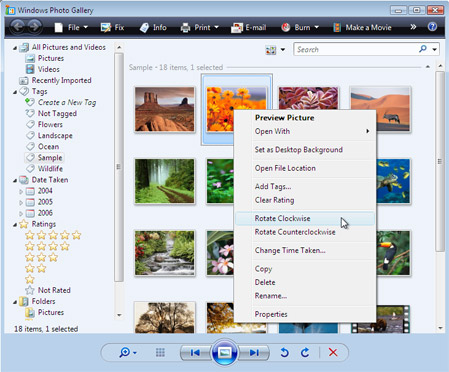Screen dimensions: 449x372
Task: Click rotate counterclockwise icon in bottom bar
Action: click(284, 352)
